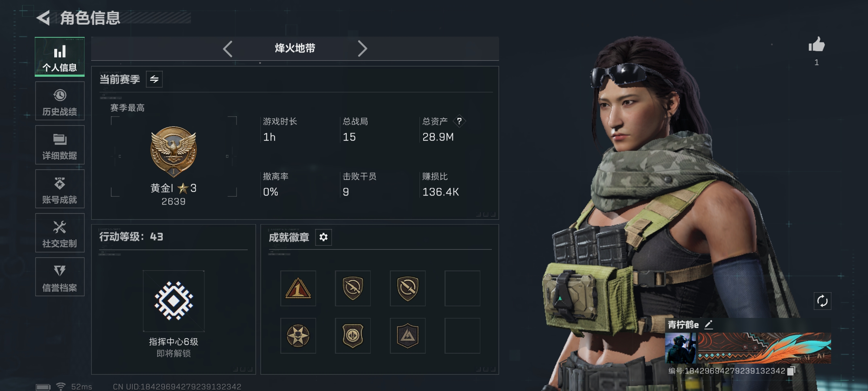Copy the player 编号 ID
The width and height of the screenshot is (868, 391).
(791, 371)
